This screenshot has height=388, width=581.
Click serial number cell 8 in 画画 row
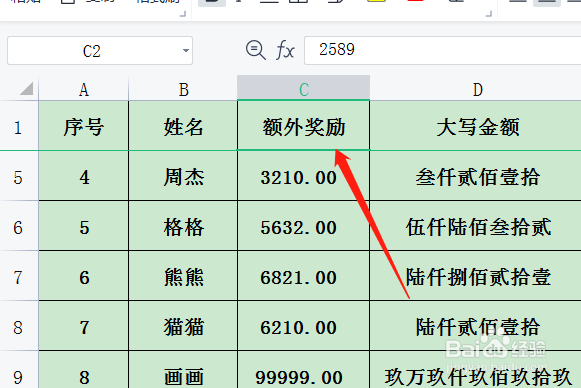click(x=84, y=370)
